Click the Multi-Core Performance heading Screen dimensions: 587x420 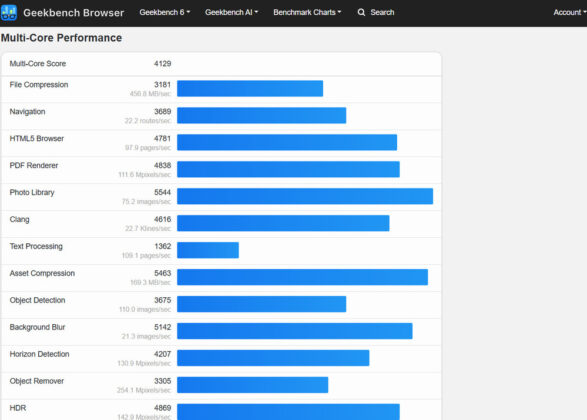point(61,38)
